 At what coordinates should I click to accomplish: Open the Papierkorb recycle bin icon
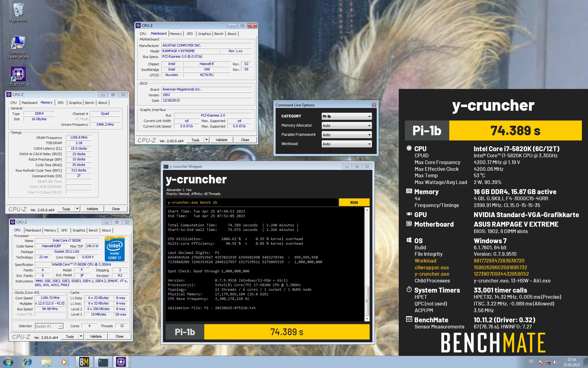[18, 12]
